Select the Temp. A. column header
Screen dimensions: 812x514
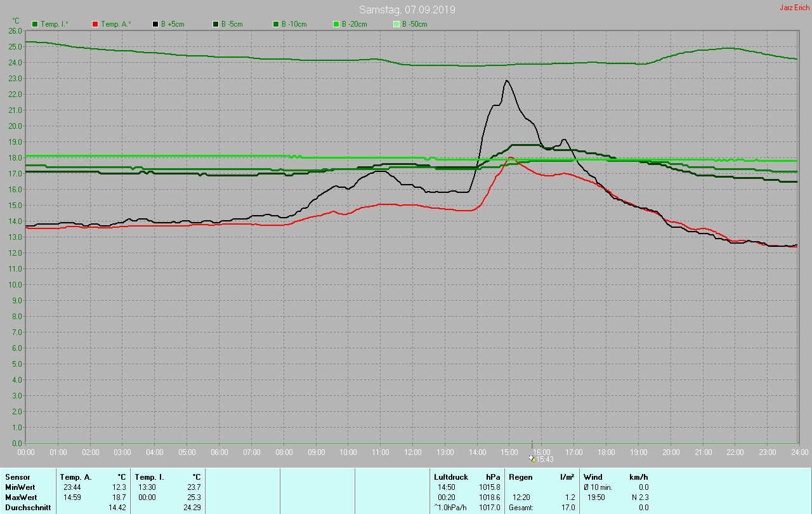point(75,477)
